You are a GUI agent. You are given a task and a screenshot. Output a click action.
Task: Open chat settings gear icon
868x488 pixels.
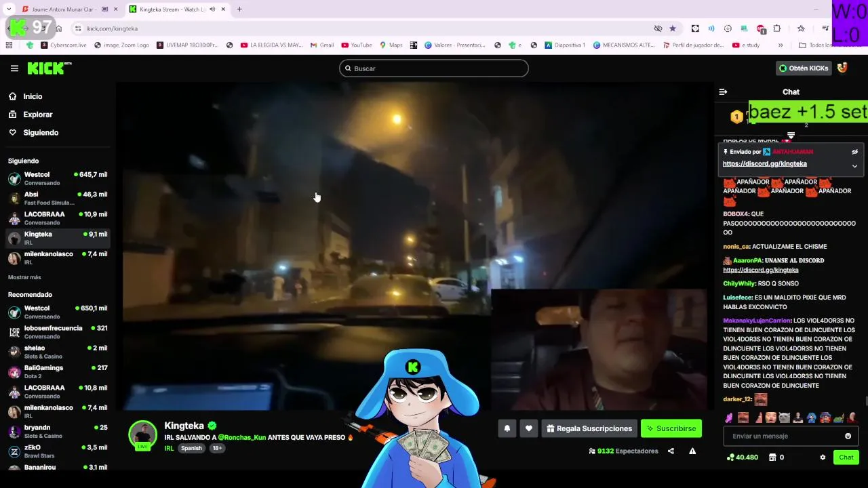coord(823,457)
